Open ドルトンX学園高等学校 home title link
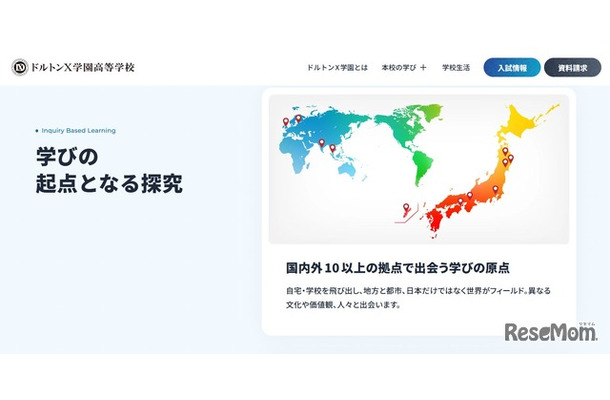The width and height of the screenshot is (610, 400). tap(82, 67)
